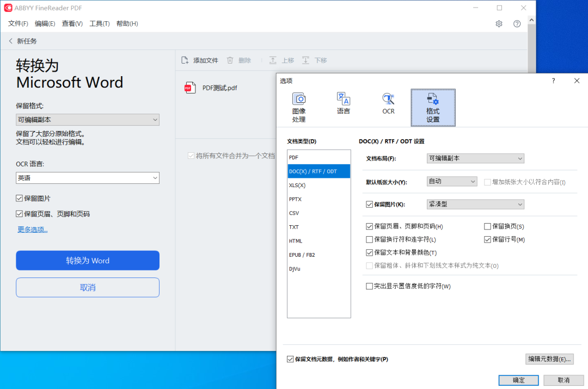Click 新任务 back navigation label

(27, 41)
